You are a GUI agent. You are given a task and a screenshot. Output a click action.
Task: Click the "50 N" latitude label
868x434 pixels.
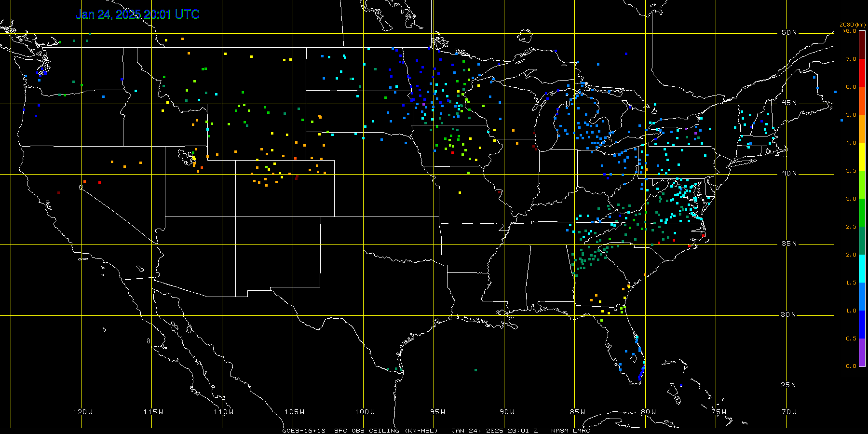point(789,33)
